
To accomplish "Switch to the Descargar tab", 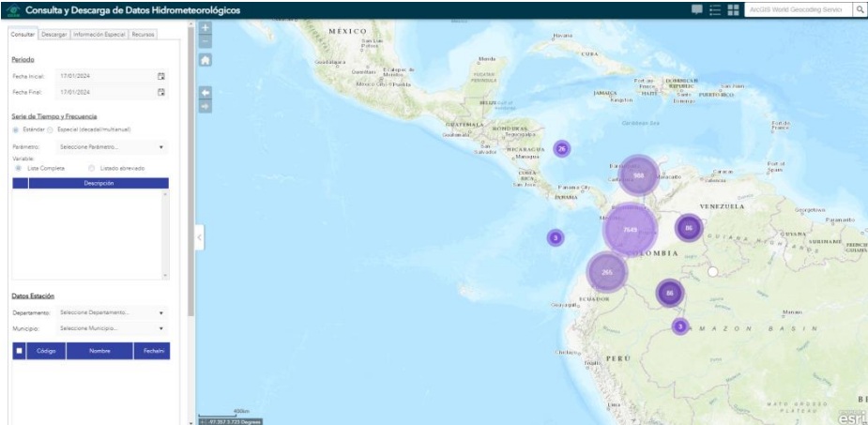I will click(x=54, y=35).
